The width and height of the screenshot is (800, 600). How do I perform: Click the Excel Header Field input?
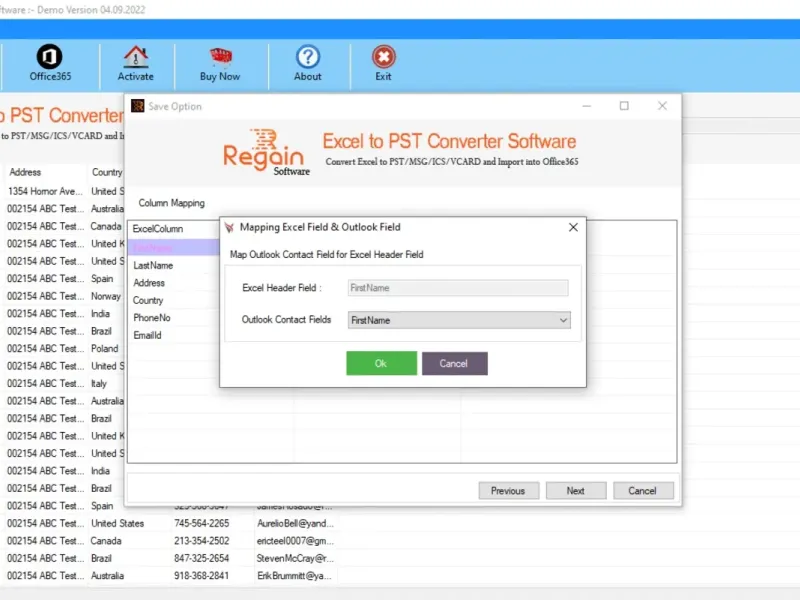point(458,288)
